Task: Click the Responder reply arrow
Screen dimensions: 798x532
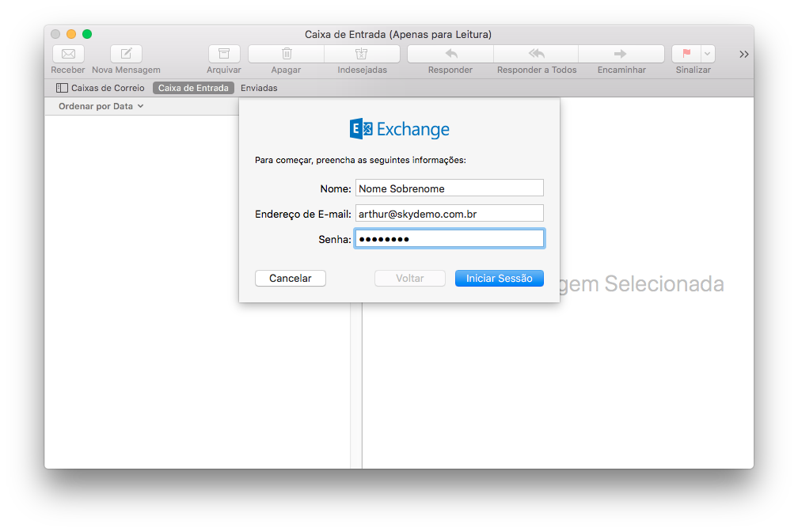Action: click(x=450, y=54)
